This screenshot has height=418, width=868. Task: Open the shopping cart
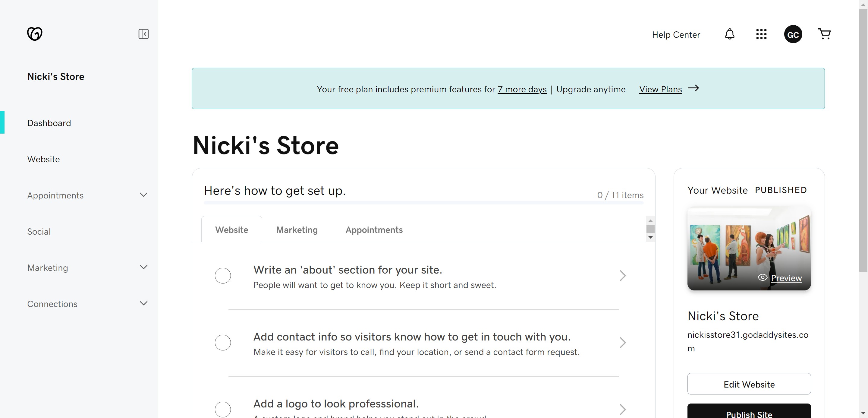tap(824, 34)
